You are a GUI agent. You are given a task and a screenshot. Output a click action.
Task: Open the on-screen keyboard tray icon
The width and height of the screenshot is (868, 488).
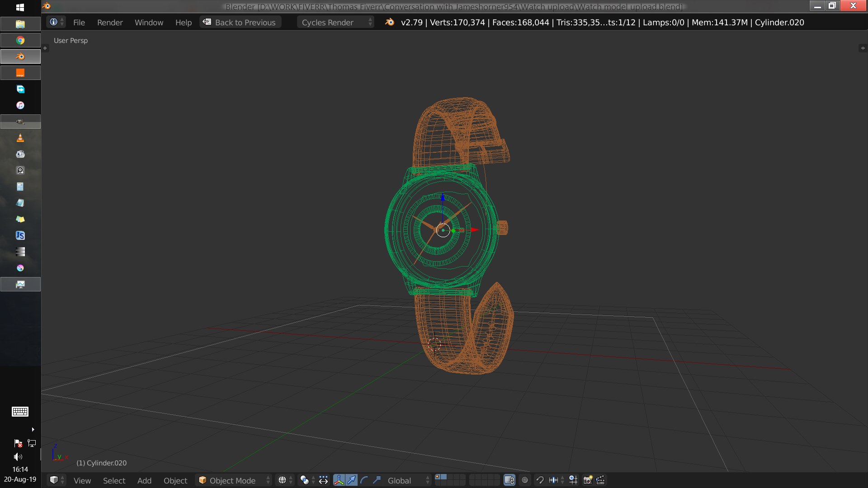click(20, 412)
